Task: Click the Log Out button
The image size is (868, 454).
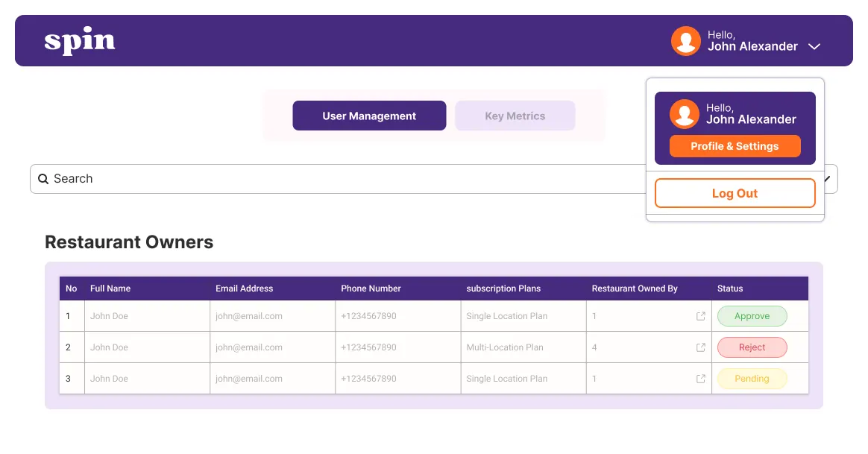Action: pyautogui.click(x=735, y=193)
